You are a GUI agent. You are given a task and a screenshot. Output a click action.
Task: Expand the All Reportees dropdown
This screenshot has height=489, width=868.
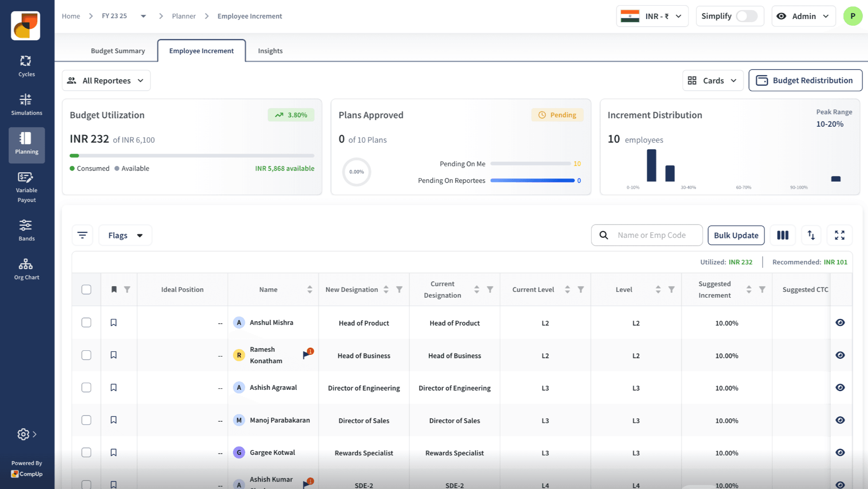click(106, 81)
